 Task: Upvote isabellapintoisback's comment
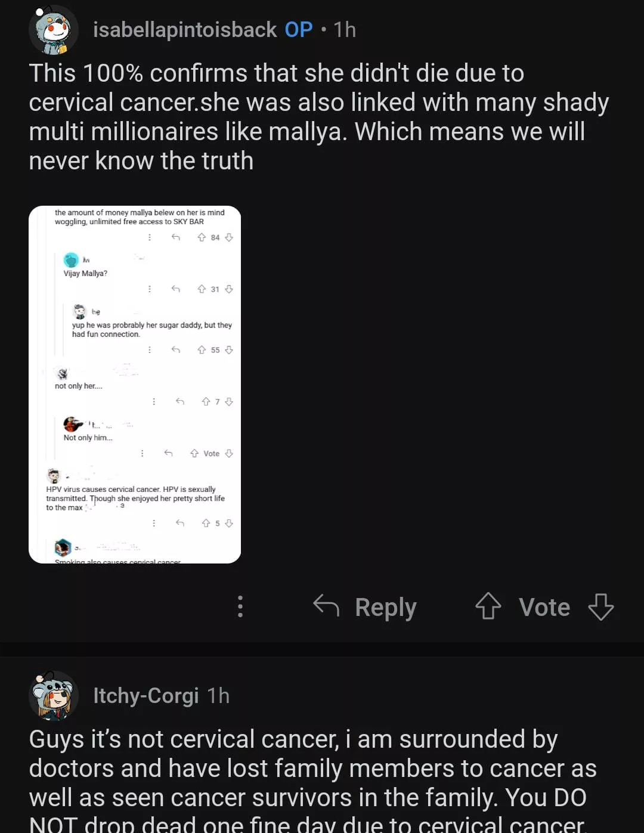(488, 606)
